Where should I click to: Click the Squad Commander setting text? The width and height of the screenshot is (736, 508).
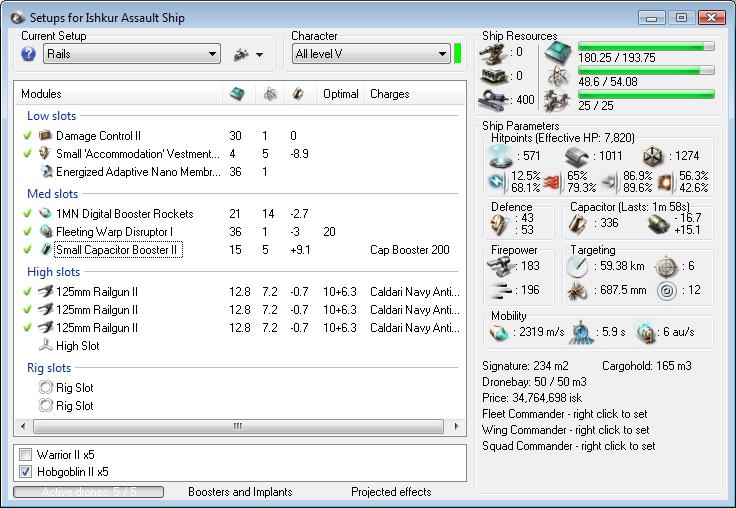tap(568, 446)
